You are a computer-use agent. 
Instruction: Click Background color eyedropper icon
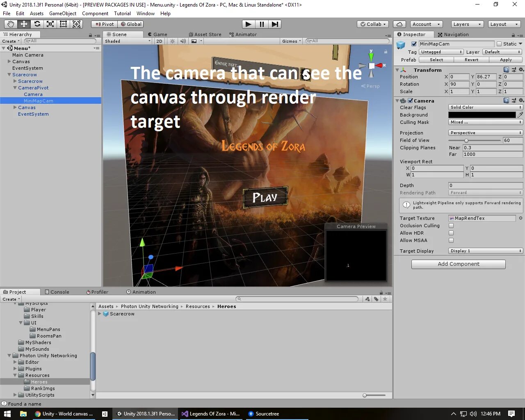520,115
